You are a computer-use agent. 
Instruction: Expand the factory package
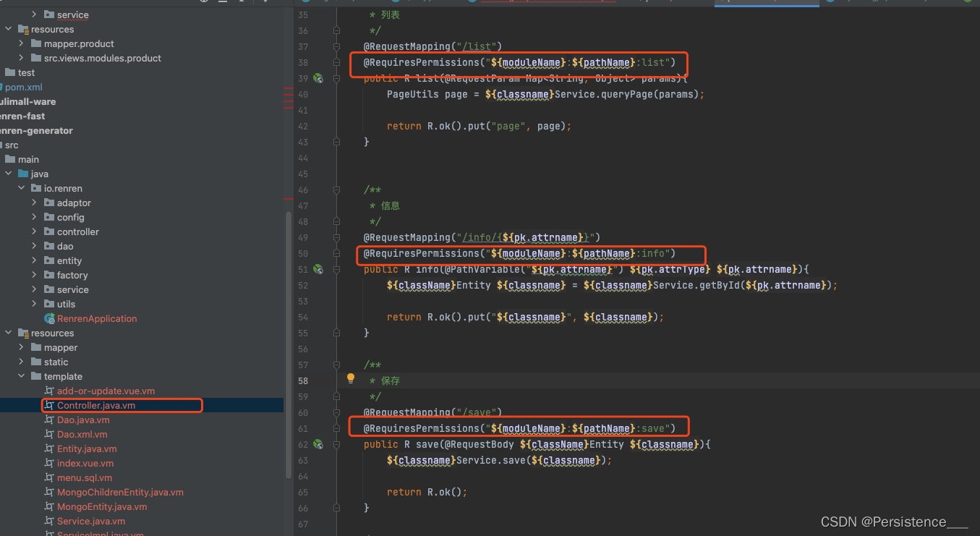[x=35, y=275]
